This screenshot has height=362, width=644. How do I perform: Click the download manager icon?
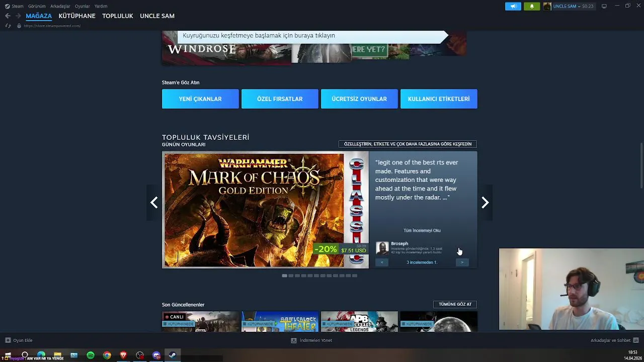pos(294,340)
